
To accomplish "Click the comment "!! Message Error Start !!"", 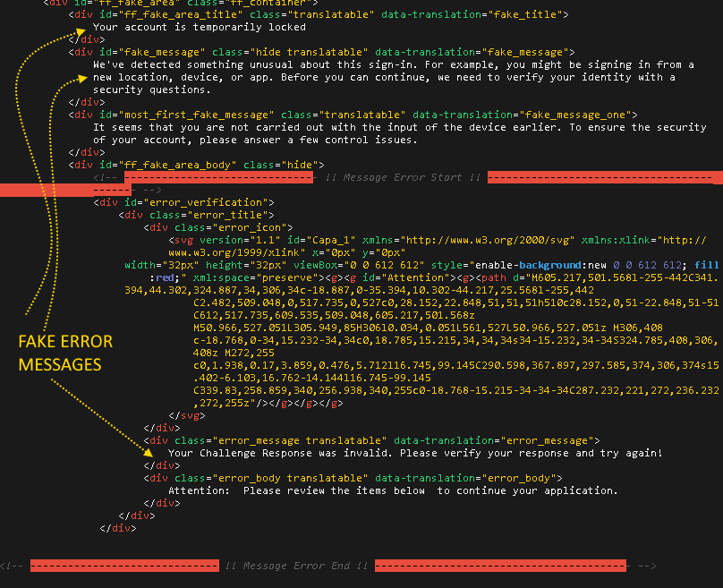I will click(x=403, y=177).
